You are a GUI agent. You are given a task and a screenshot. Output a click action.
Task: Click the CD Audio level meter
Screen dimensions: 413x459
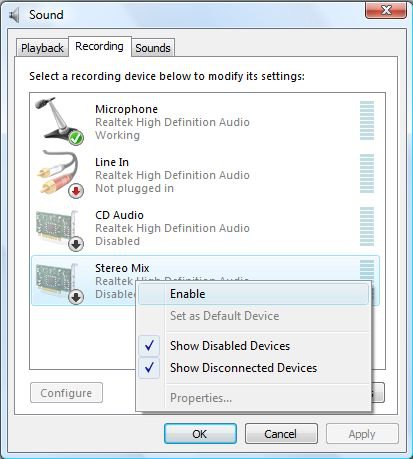click(x=367, y=227)
